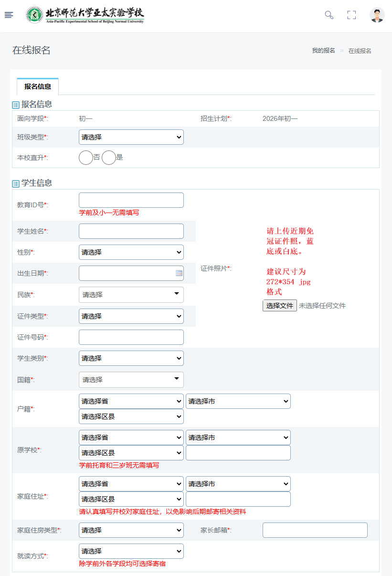Viewport: 392px width, 576px height.
Task: Open the 就读方式 dropdown
Action: pyautogui.click(x=131, y=551)
